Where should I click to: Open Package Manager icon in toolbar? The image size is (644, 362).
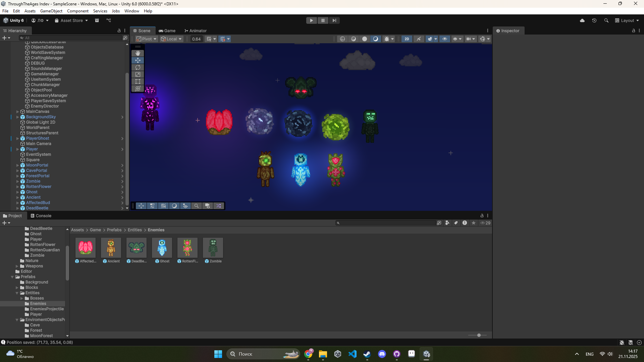coord(97,20)
